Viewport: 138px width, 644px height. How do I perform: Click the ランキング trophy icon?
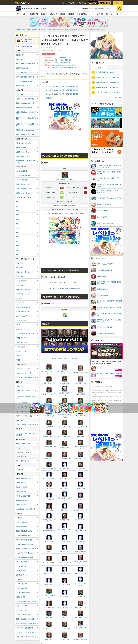92,63
